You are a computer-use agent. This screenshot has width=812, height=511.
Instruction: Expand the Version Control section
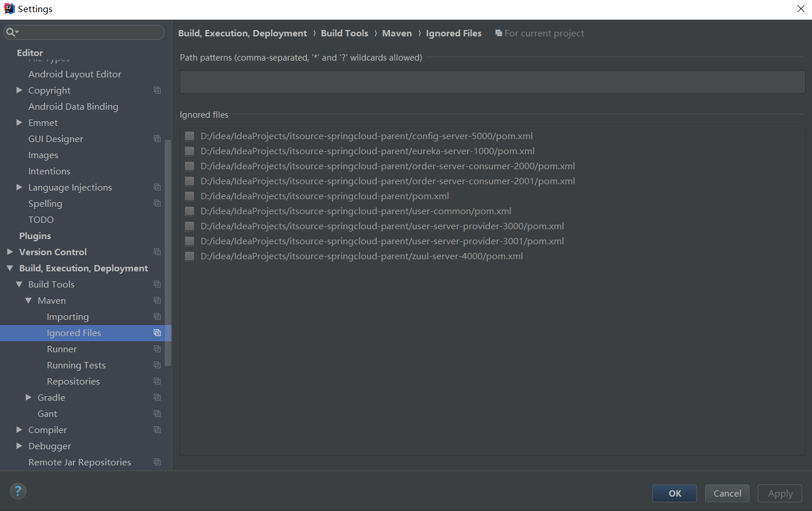click(10, 252)
